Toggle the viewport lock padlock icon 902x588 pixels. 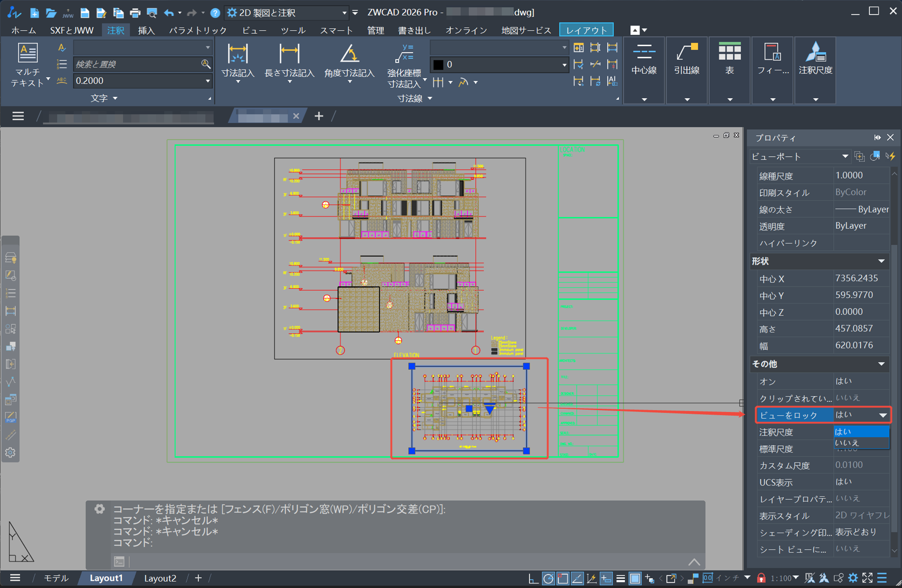coord(761,578)
